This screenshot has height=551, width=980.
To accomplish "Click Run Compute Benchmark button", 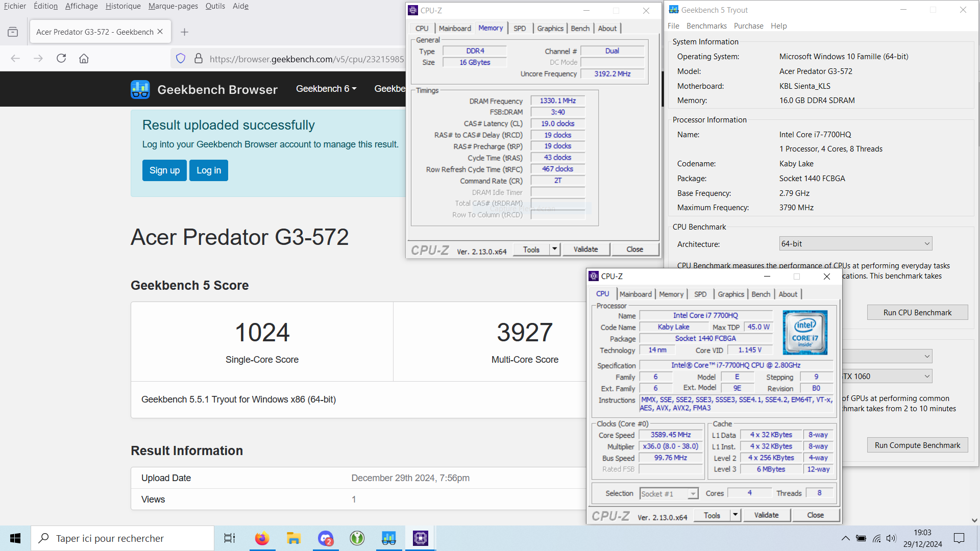I will pyautogui.click(x=917, y=445).
